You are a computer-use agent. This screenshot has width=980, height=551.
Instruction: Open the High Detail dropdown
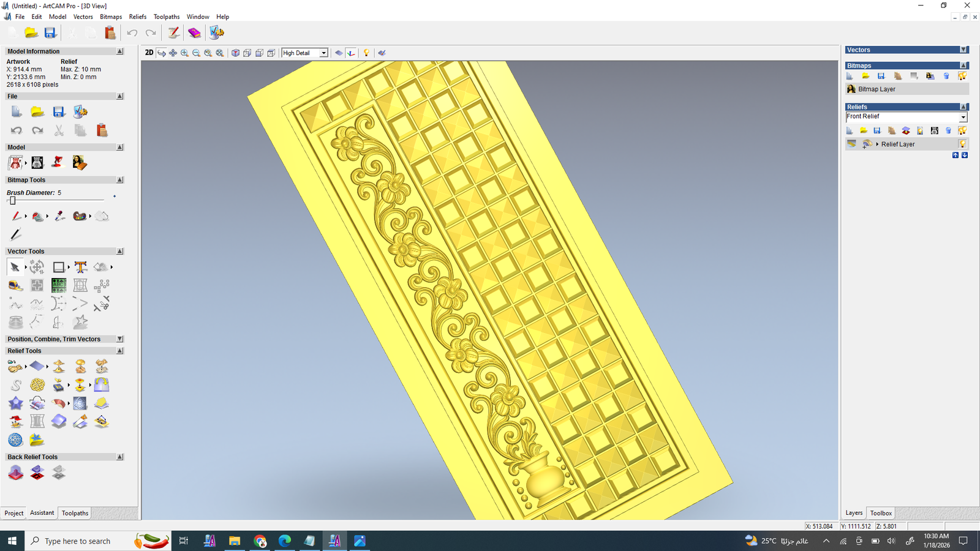(x=323, y=53)
